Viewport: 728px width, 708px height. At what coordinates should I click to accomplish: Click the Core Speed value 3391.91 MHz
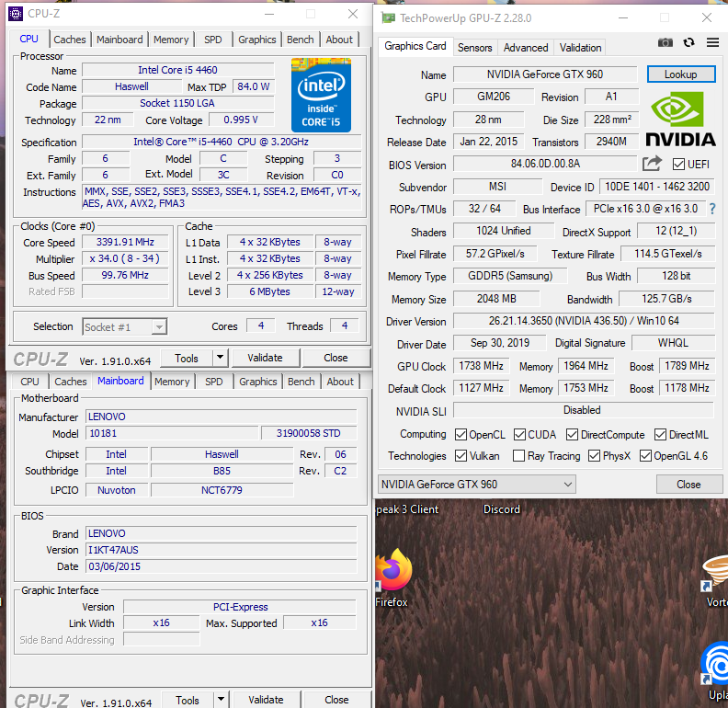coord(125,242)
